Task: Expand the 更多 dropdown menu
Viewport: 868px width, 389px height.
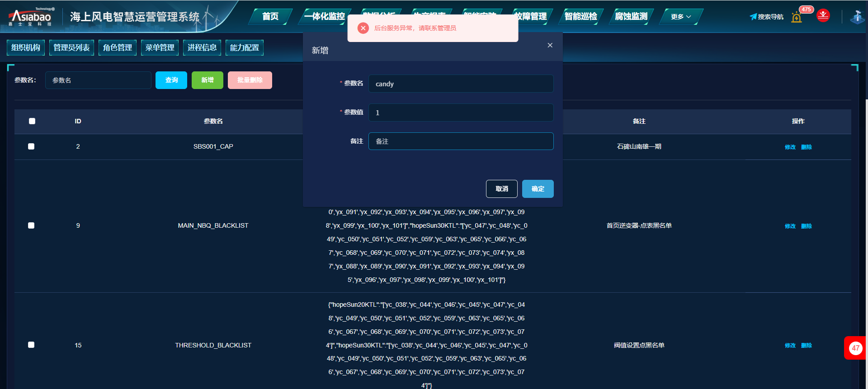Action: coord(680,17)
